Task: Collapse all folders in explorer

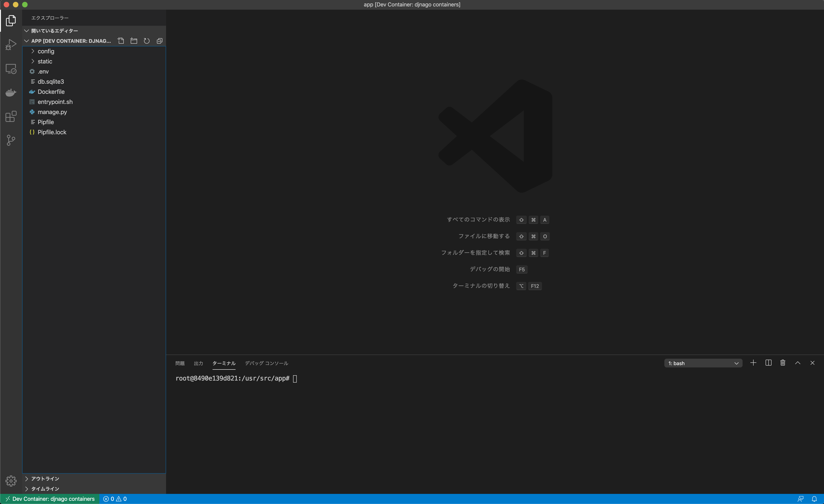Action: (x=159, y=41)
